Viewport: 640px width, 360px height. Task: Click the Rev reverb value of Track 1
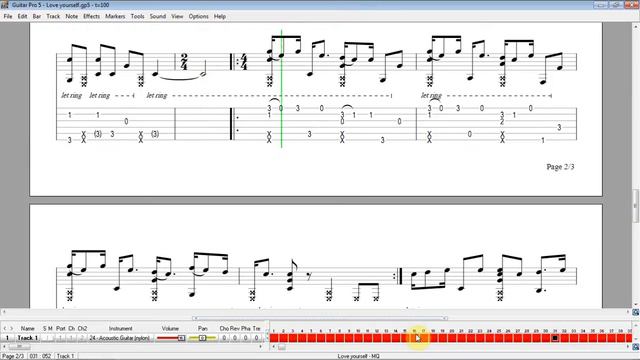tap(235, 338)
